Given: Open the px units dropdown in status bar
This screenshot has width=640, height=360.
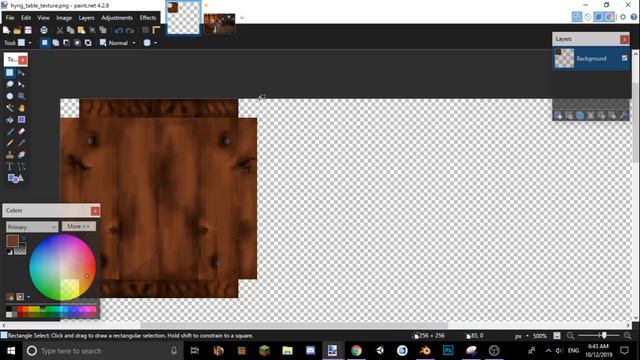Looking at the screenshot, I should (522, 336).
